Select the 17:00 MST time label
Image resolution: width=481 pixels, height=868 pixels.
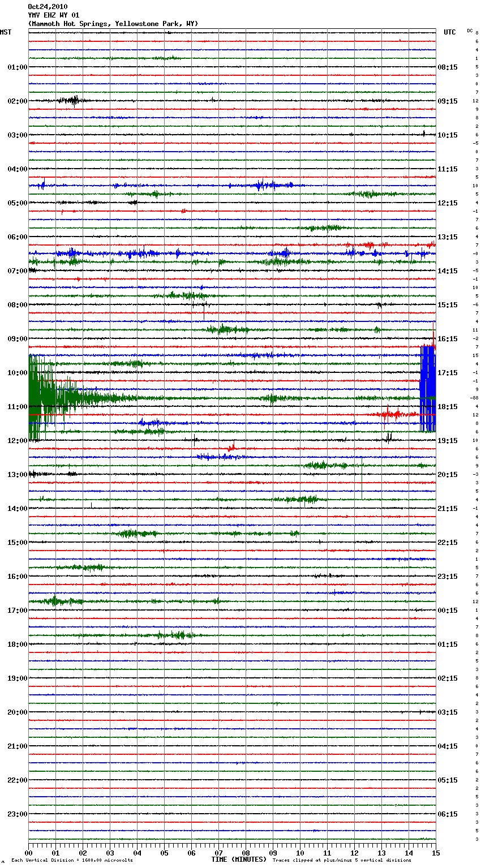[18, 611]
